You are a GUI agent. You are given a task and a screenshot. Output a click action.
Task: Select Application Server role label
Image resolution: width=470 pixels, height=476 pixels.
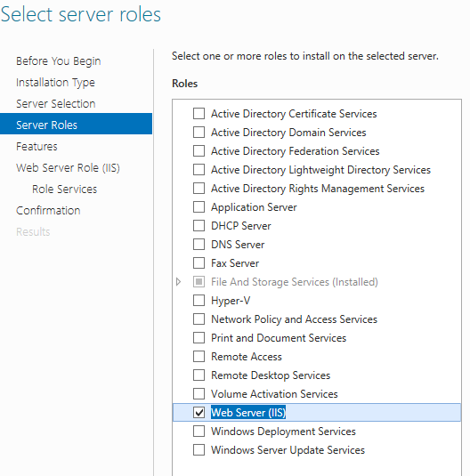254,207
